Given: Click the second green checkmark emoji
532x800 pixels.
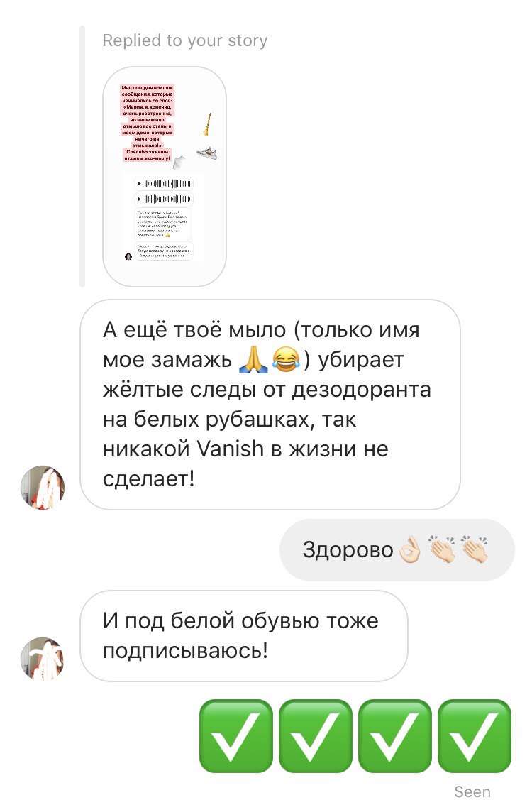Looking at the screenshot, I should 315,735.
